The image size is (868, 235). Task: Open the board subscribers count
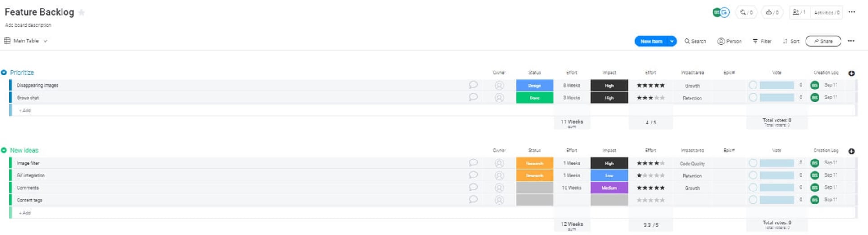(799, 13)
